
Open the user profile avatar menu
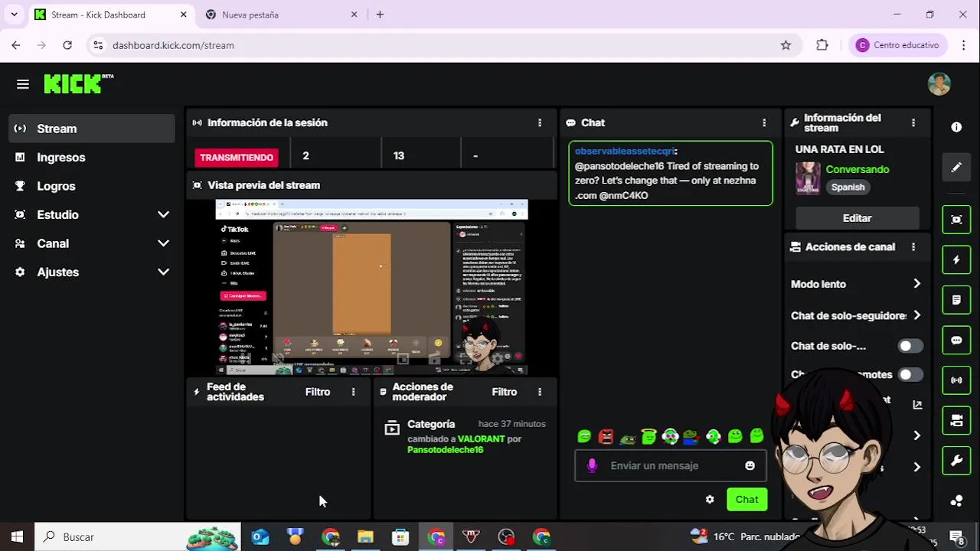[x=939, y=84]
